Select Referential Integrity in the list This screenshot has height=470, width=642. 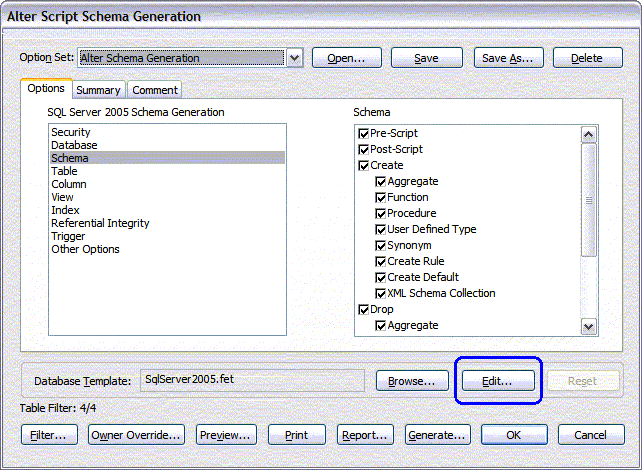(x=100, y=223)
